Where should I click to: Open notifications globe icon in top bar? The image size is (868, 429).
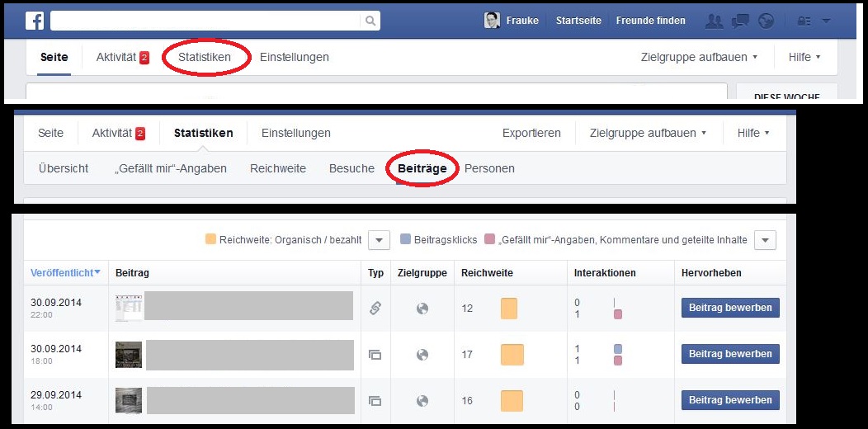point(766,21)
